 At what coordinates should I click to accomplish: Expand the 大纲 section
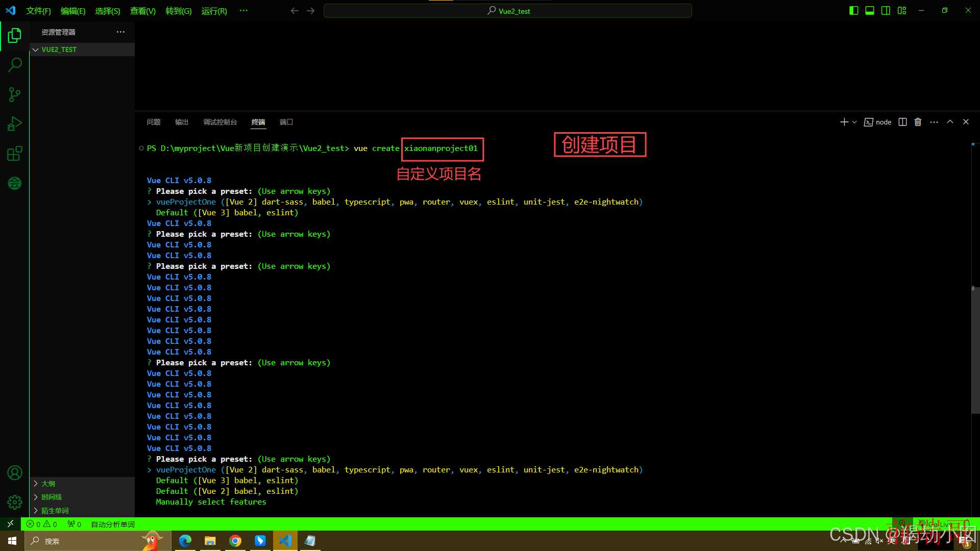82,483
